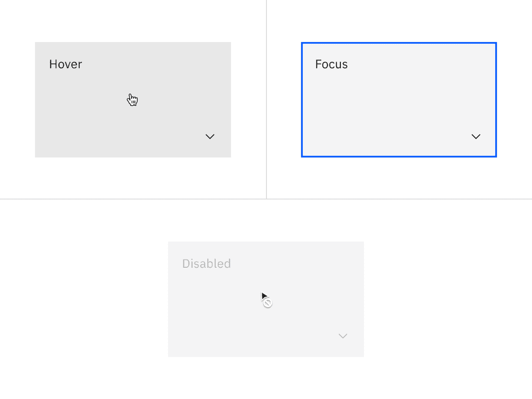The width and height of the screenshot is (532, 399).
Task: Click the gray background swatch of the Hover box
Action: (x=92, y=115)
